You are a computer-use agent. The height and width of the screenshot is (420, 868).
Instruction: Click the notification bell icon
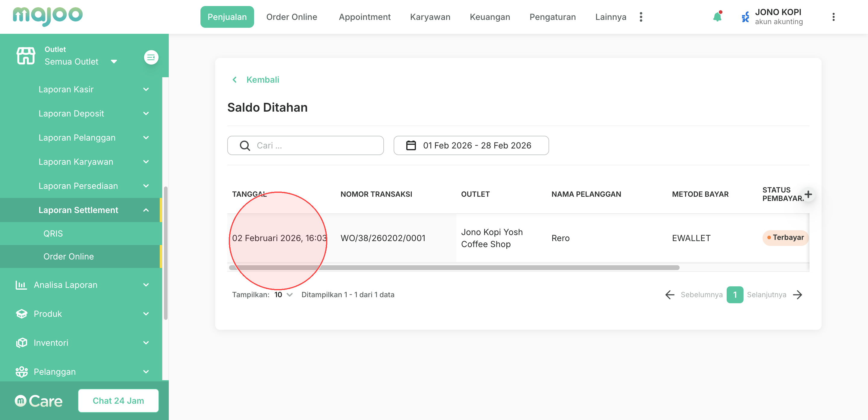coord(717,17)
